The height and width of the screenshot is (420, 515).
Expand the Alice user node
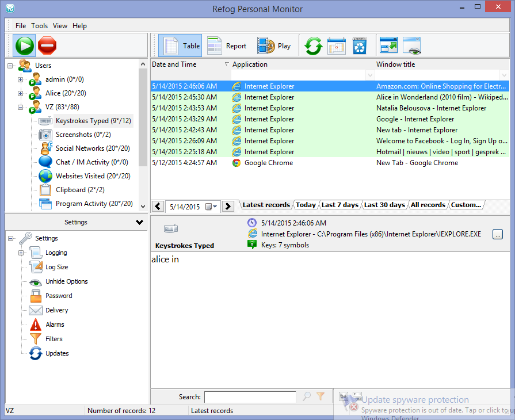(20, 93)
